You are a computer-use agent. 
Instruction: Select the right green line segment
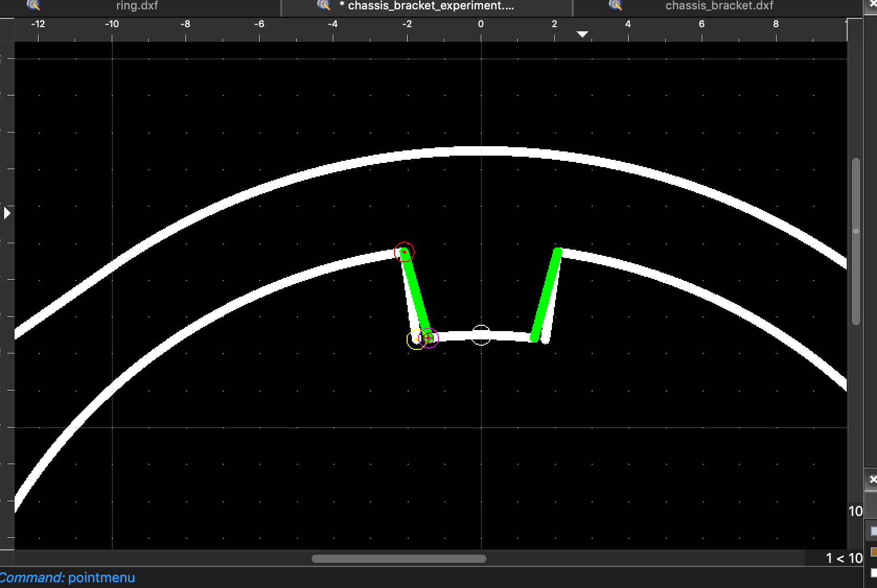(546, 296)
